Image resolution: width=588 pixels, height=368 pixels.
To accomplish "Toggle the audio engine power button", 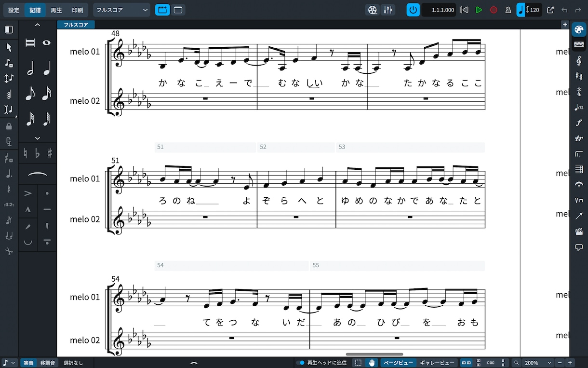I will (x=413, y=10).
